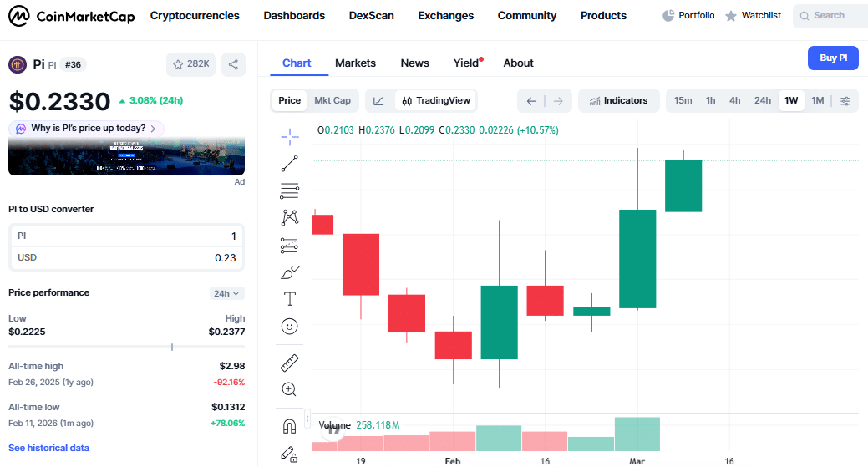868x467 pixels.
Task: Expand the Dashboards menu
Action: tap(294, 16)
